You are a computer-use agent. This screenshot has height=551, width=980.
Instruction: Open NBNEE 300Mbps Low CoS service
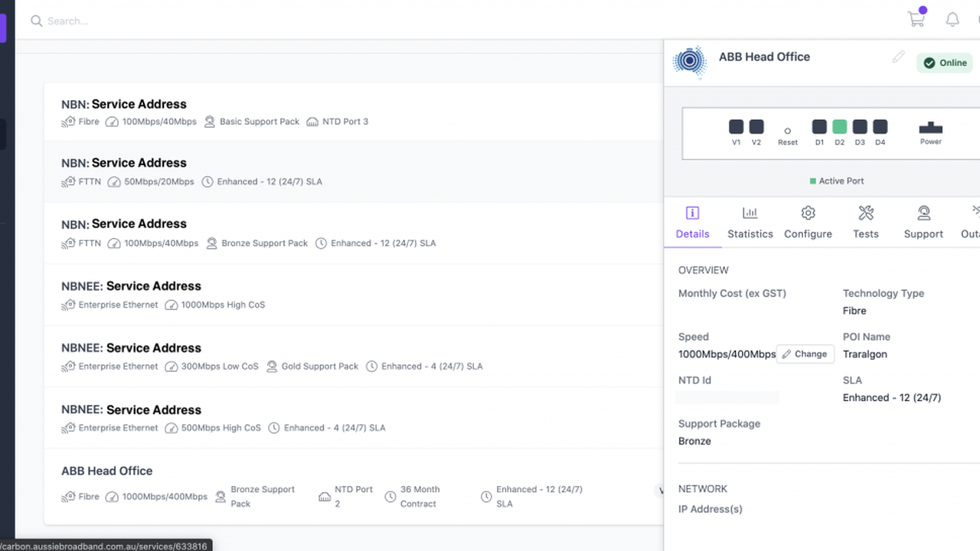353,357
